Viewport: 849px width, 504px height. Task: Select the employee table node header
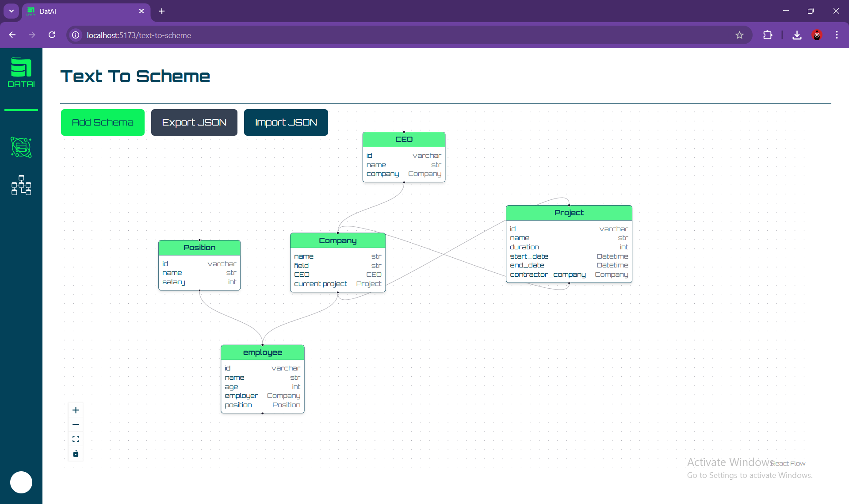coord(262,352)
